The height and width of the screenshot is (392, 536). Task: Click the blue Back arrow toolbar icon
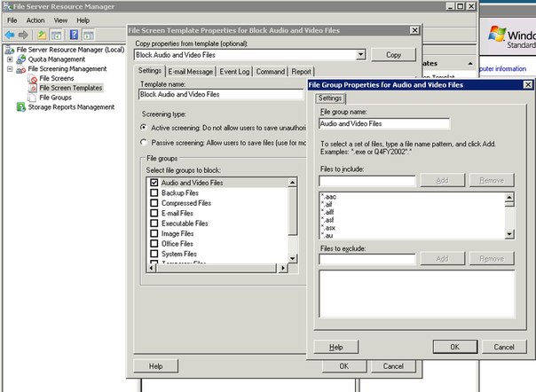click(10, 35)
